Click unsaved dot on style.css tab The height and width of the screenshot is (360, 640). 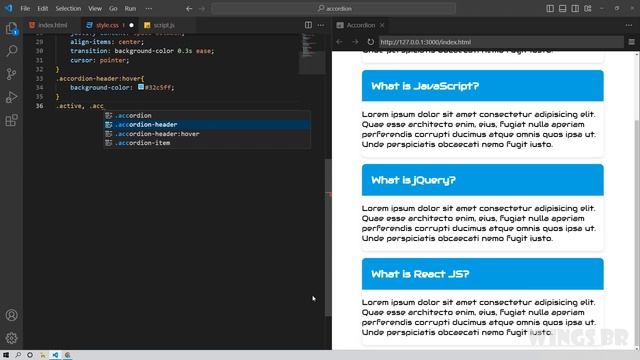tap(131, 25)
